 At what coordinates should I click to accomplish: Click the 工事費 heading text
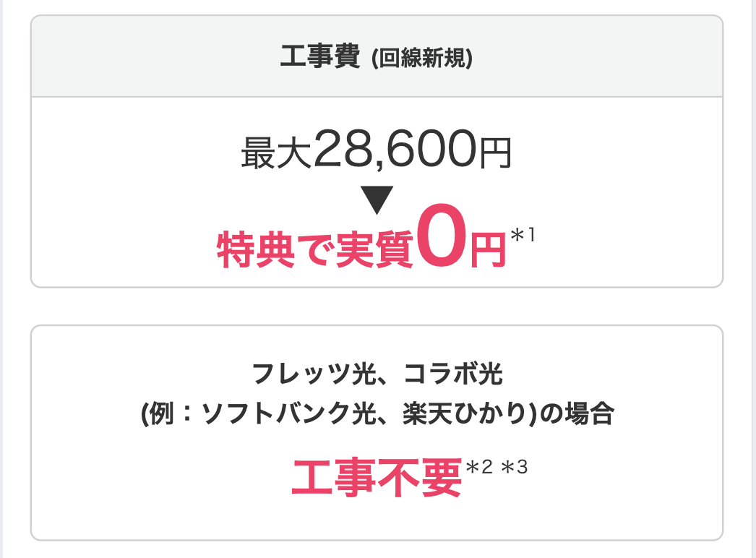pos(319,56)
